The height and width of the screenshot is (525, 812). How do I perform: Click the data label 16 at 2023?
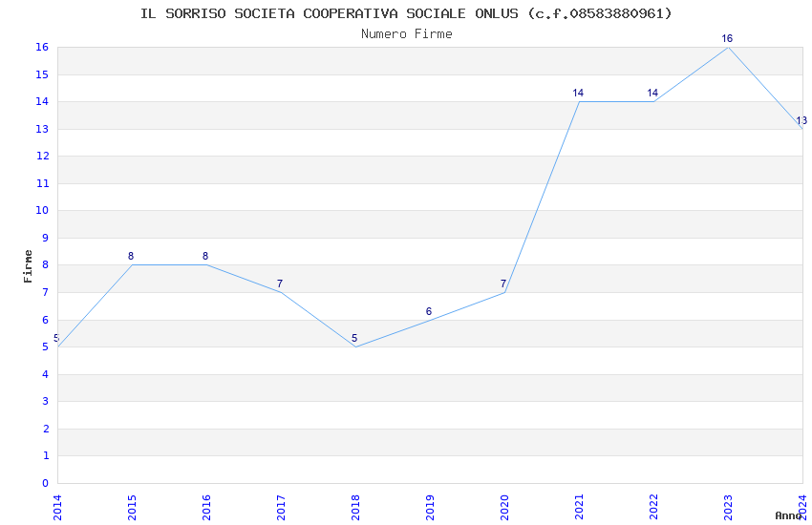pos(727,38)
